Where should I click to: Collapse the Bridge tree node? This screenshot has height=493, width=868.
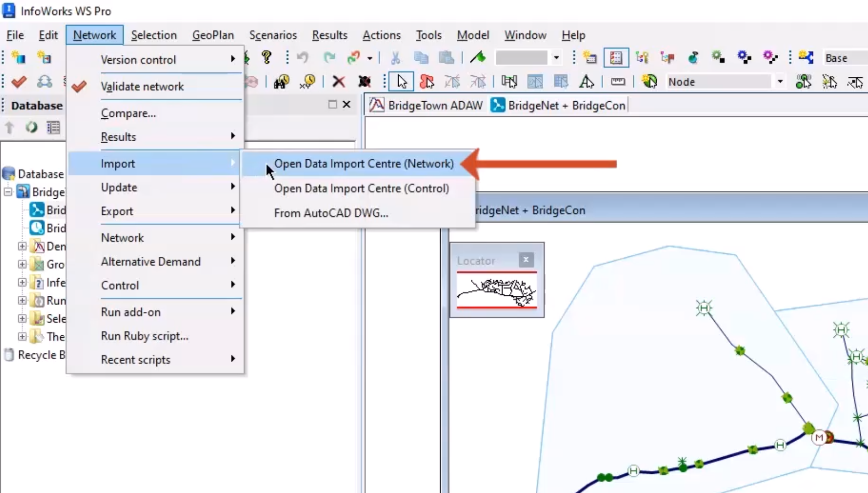8,192
